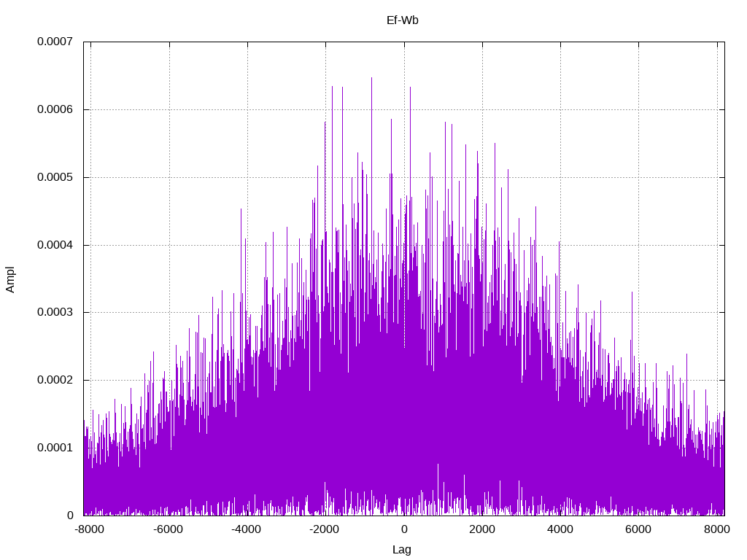Click the x-axis tick label 4000
The image size is (747, 560).
click(x=560, y=529)
